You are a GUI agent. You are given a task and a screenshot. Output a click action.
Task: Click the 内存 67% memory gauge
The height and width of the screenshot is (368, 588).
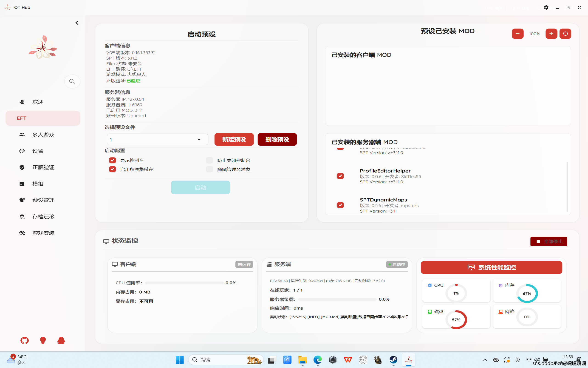[527, 293]
